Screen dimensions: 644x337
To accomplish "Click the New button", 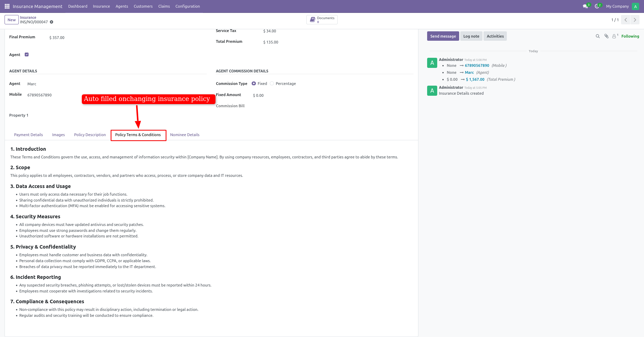I will click(12, 20).
